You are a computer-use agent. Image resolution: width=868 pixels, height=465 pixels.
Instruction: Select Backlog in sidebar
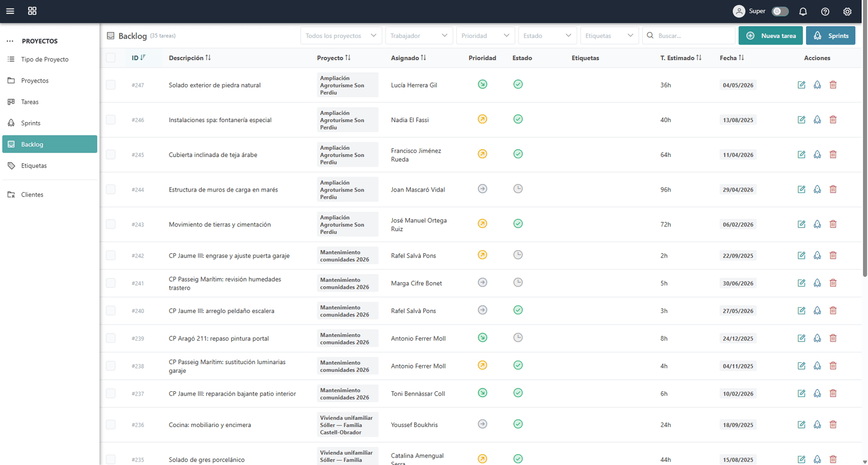(x=50, y=144)
